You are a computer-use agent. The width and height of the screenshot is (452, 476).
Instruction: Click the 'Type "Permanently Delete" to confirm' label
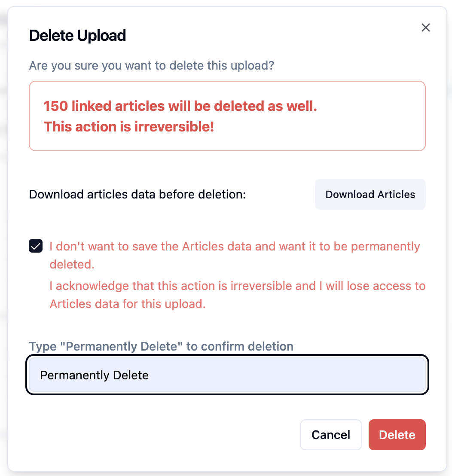coord(161,347)
